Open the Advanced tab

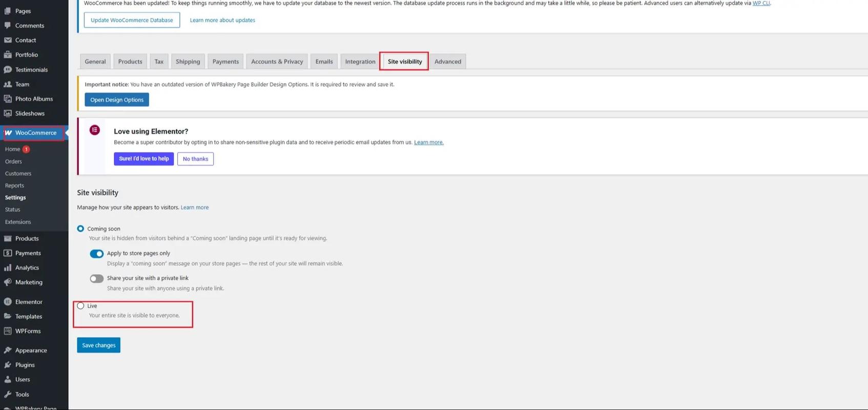[448, 61]
